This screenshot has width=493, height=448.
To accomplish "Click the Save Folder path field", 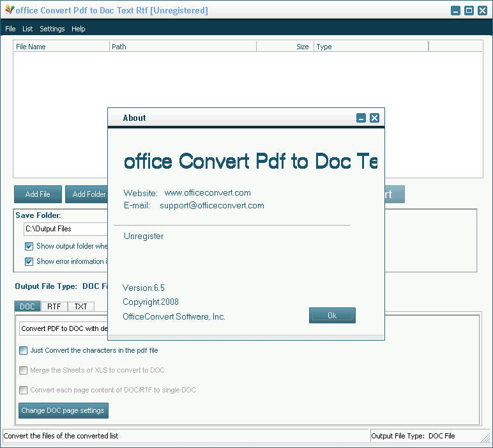I will point(66,229).
